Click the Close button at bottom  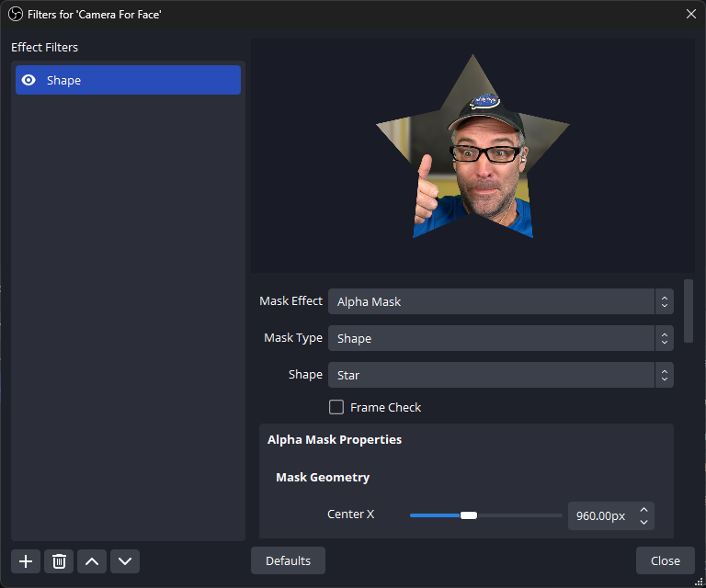pyautogui.click(x=665, y=560)
